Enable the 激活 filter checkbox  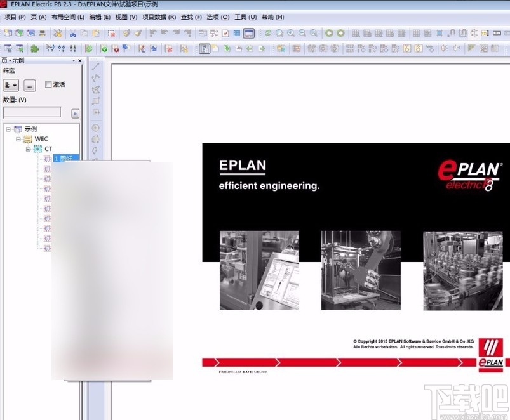(x=48, y=84)
